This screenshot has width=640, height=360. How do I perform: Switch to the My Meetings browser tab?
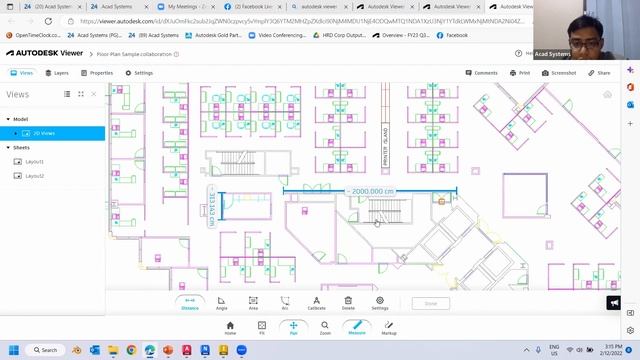[186, 7]
